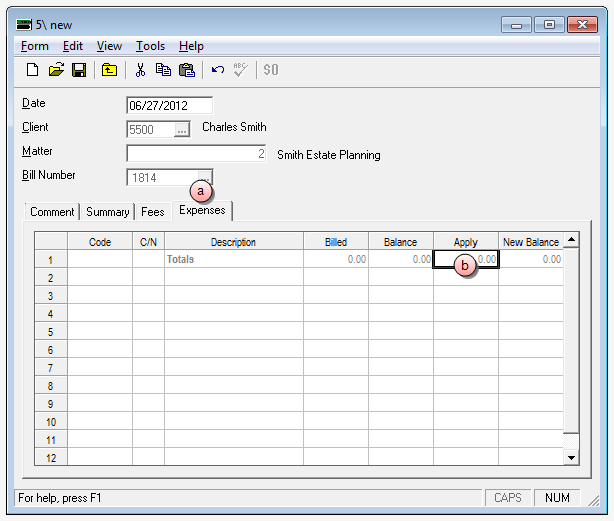
Task: Select the Expenses tab
Action: 202,210
